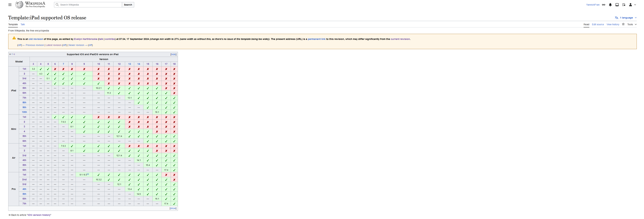Screen dimensions: 644x219
Task: Open iPad '5th' model row link
Action: (x=24, y=88)
